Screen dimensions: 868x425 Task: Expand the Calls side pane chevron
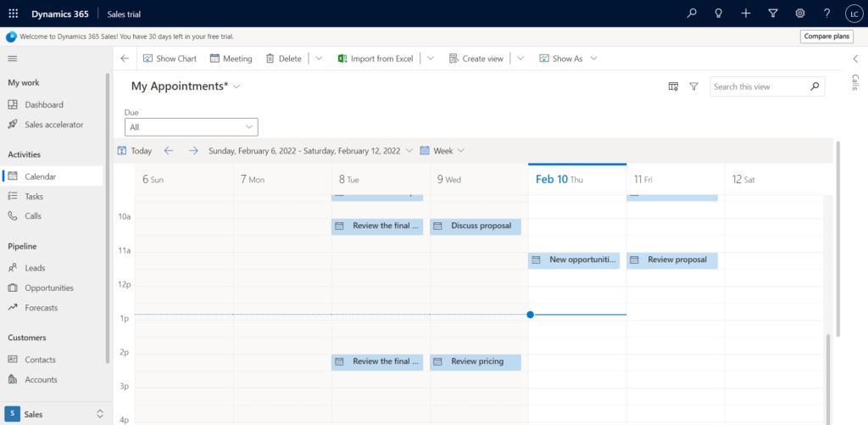(x=855, y=59)
